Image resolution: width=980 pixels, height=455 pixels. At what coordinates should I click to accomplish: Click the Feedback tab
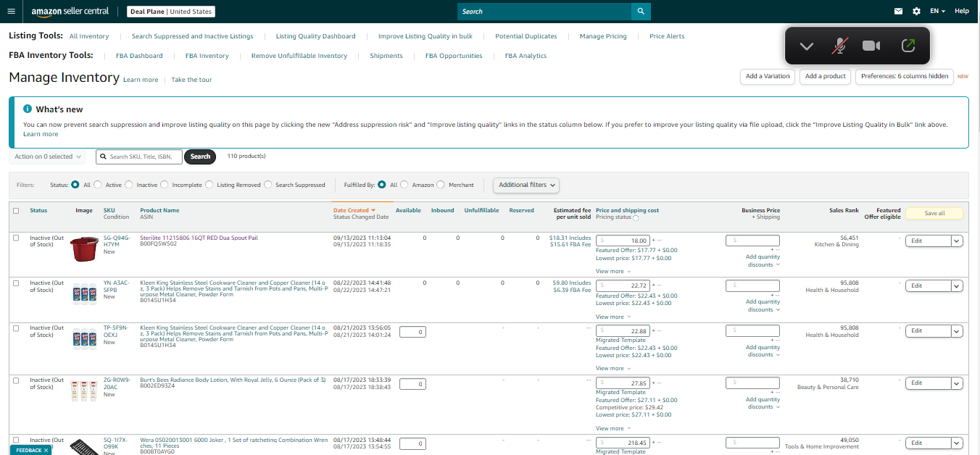(x=30, y=450)
